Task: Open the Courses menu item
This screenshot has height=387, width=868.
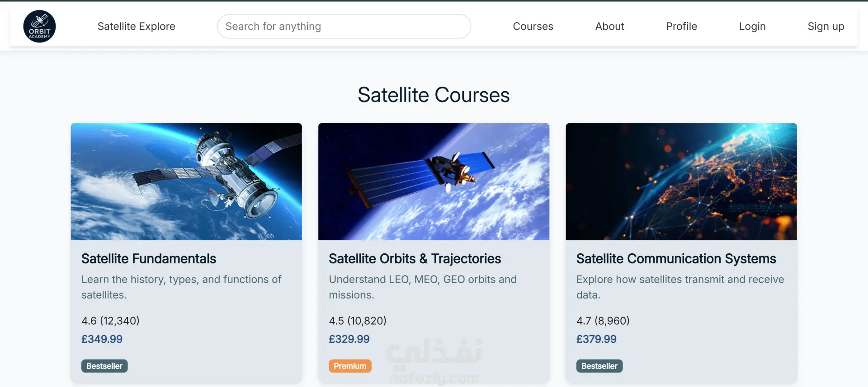Action: (x=533, y=26)
